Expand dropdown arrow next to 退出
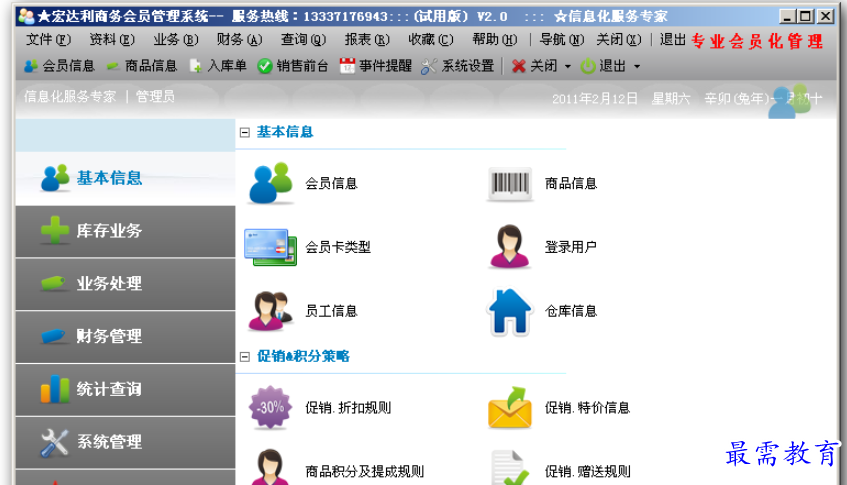Image resolution: width=847 pixels, height=485 pixels. pyautogui.click(x=637, y=66)
